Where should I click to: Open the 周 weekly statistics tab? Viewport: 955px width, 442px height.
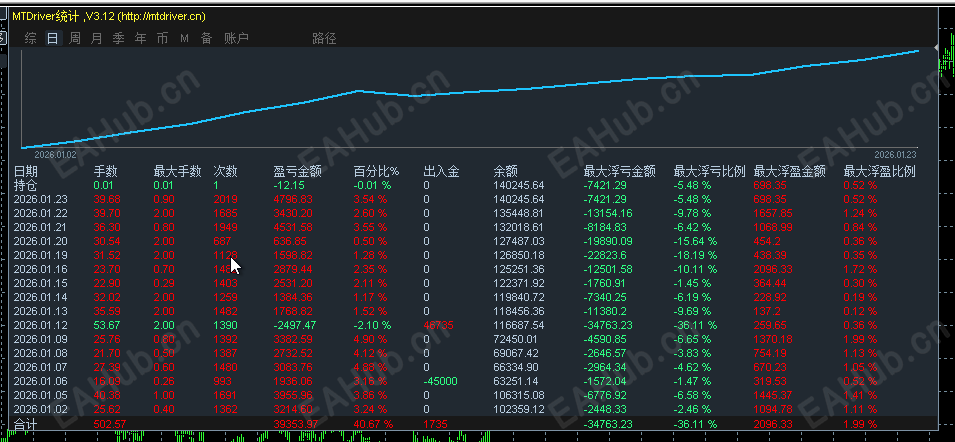click(74, 38)
